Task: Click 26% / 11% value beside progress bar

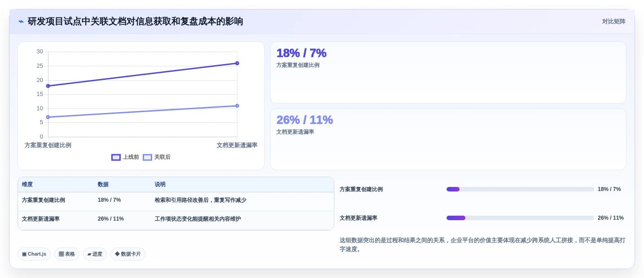Action: point(611,218)
